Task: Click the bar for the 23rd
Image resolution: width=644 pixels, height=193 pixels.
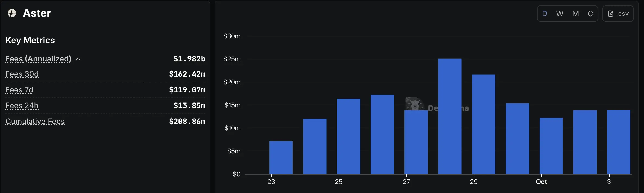Action: [281, 158]
